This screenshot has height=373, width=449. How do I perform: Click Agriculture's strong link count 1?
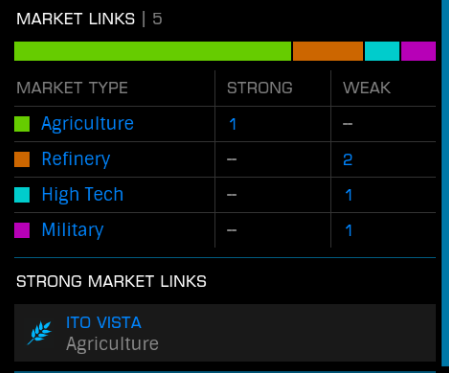233,124
